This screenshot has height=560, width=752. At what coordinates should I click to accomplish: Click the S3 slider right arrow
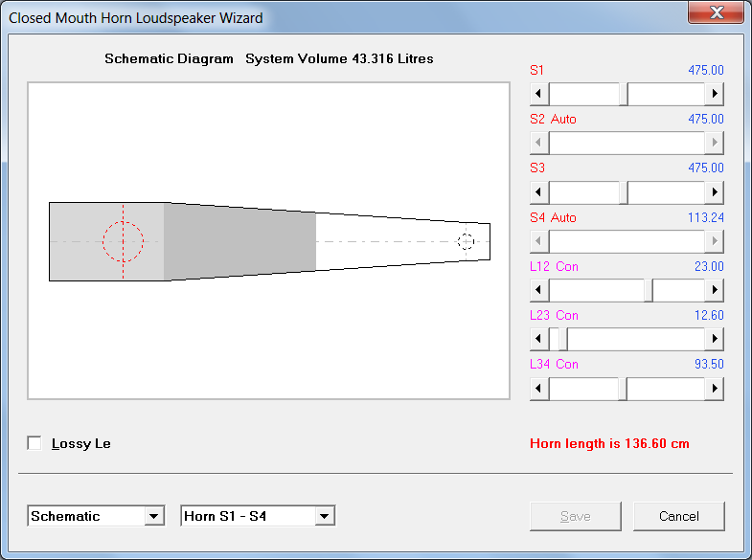(714, 192)
